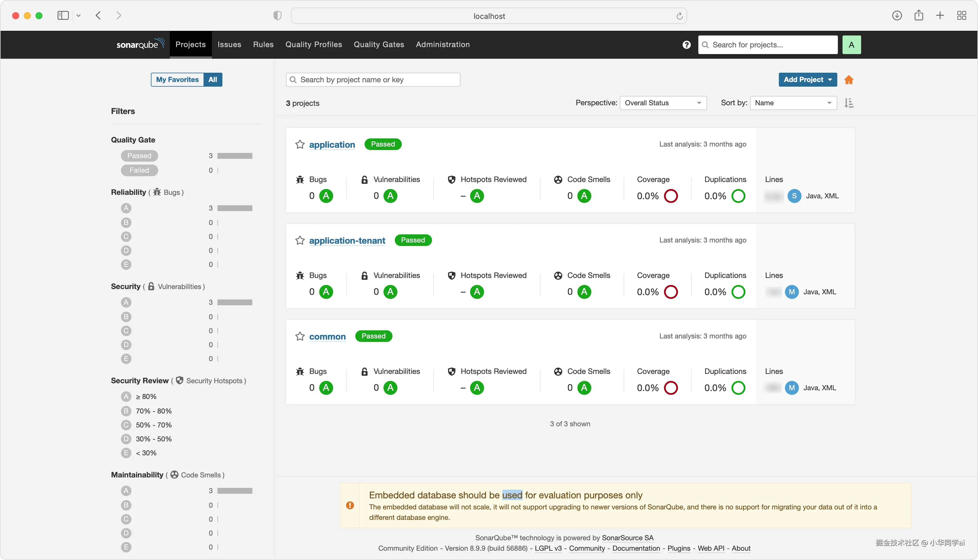Open the user avatar A menu
The height and width of the screenshot is (560, 978).
click(x=852, y=45)
